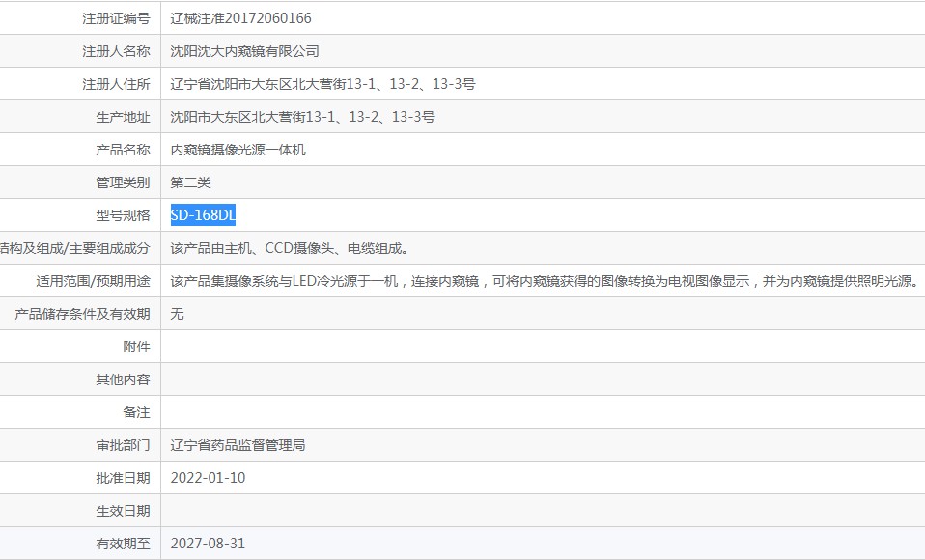
Task: Select the 产品储存条件及有效期 label
Action: pos(83,314)
